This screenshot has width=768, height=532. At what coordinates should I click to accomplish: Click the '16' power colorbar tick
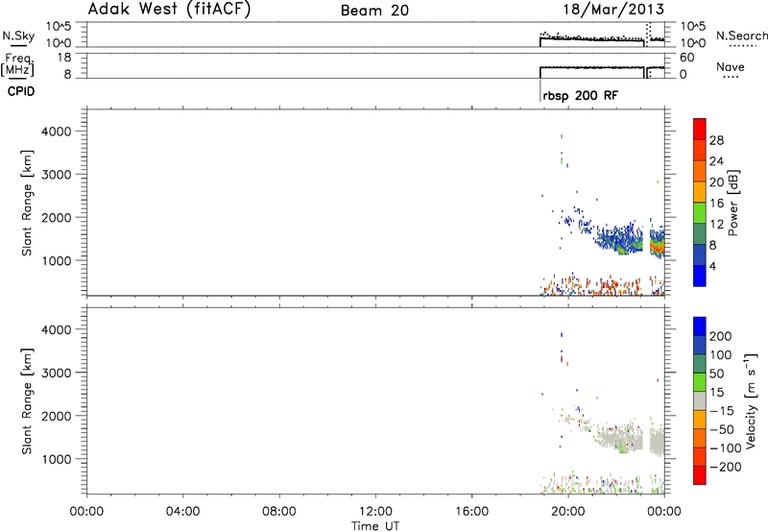[x=716, y=204]
